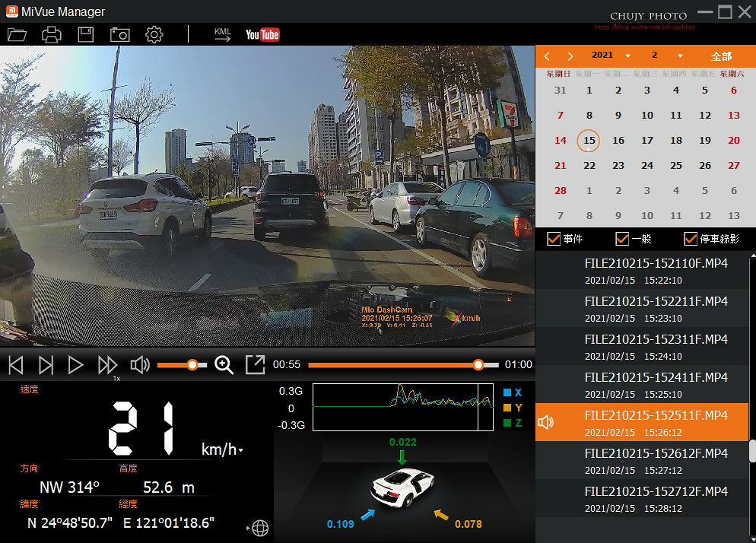Select FILE210215-152612F.MP4 in the list

(x=642, y=461)
